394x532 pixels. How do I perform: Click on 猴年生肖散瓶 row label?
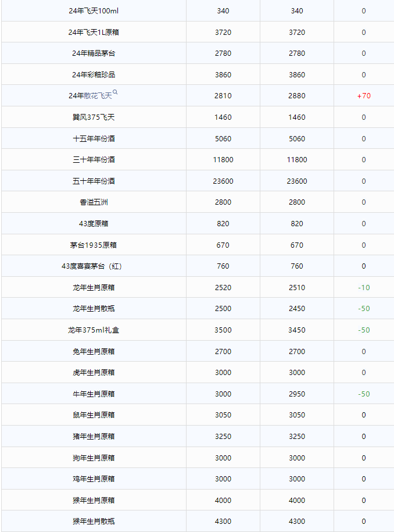94,522
